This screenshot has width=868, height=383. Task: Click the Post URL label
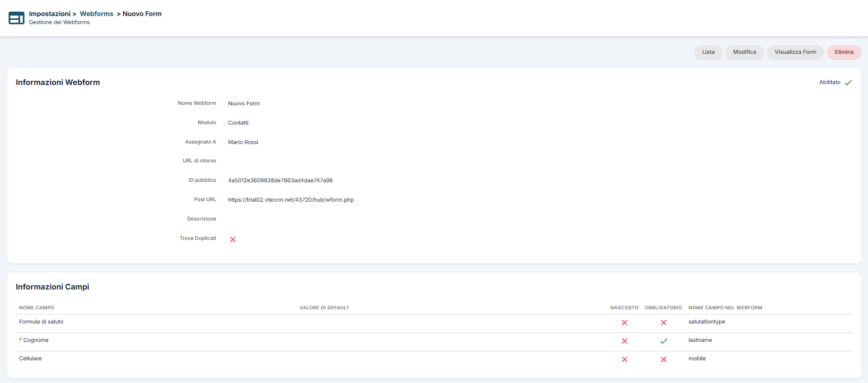coord(205,199)
